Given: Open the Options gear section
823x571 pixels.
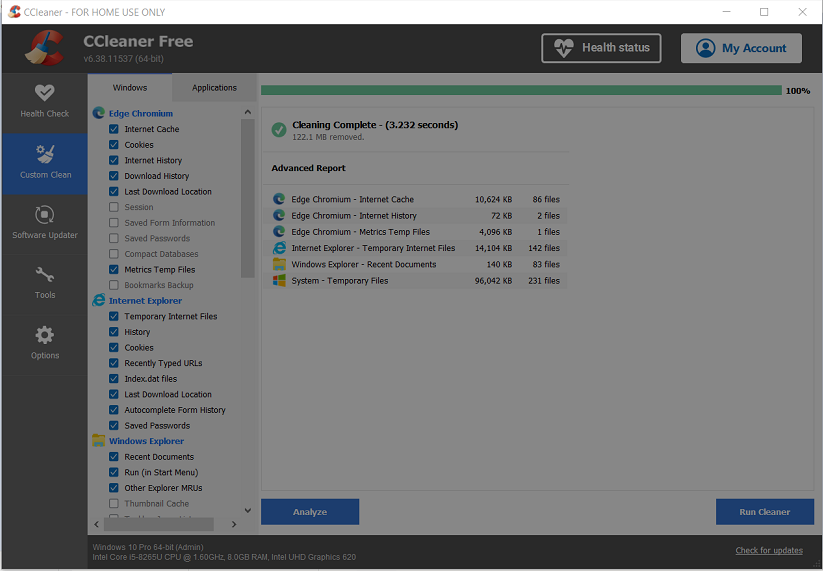Looking at the screenshot, I should [45, 344].
